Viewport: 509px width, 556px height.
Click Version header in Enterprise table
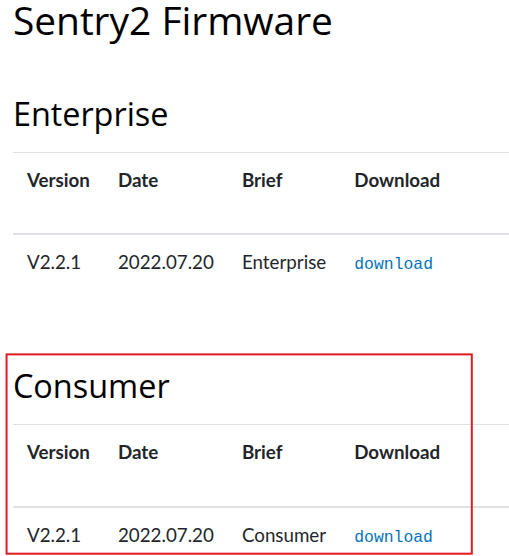tap(59, 180)
